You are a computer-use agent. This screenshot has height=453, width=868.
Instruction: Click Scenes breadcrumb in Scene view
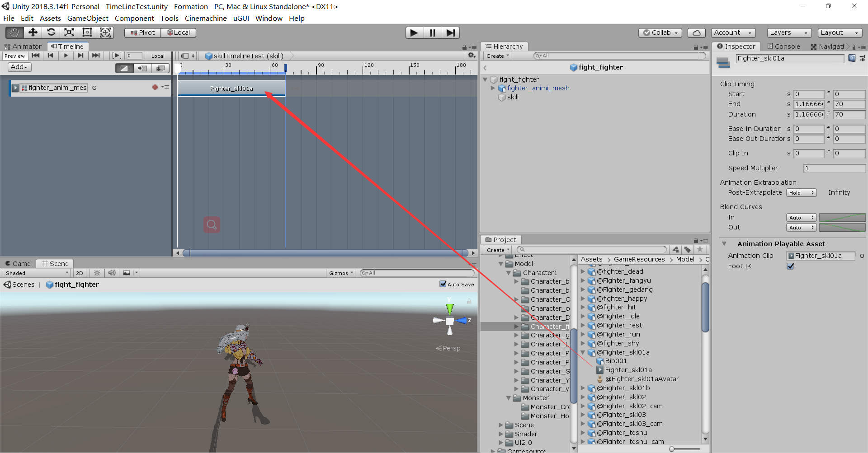click(x=19, y=284)
